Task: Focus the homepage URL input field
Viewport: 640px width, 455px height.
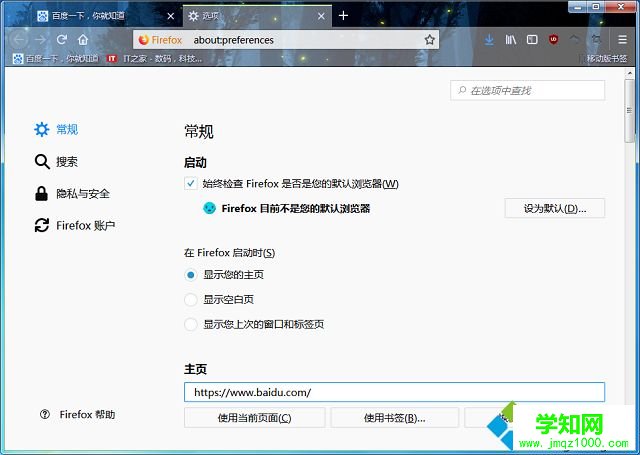Action: click(x=394, y=392)
